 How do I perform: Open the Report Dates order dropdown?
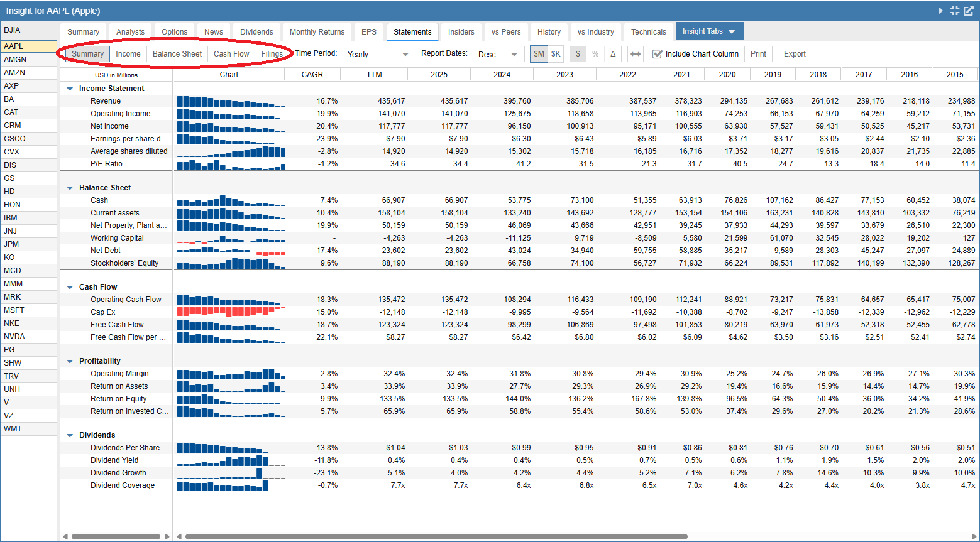(500, 54)
